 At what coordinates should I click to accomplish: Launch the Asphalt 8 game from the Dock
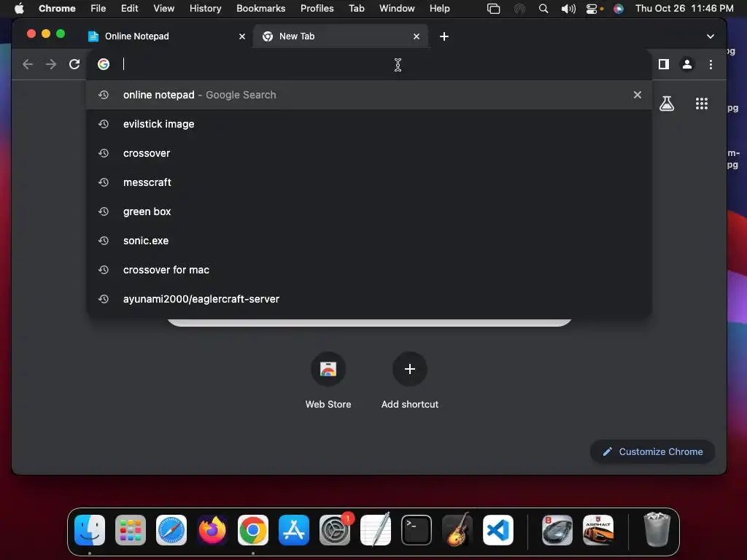tap(557, 530)
